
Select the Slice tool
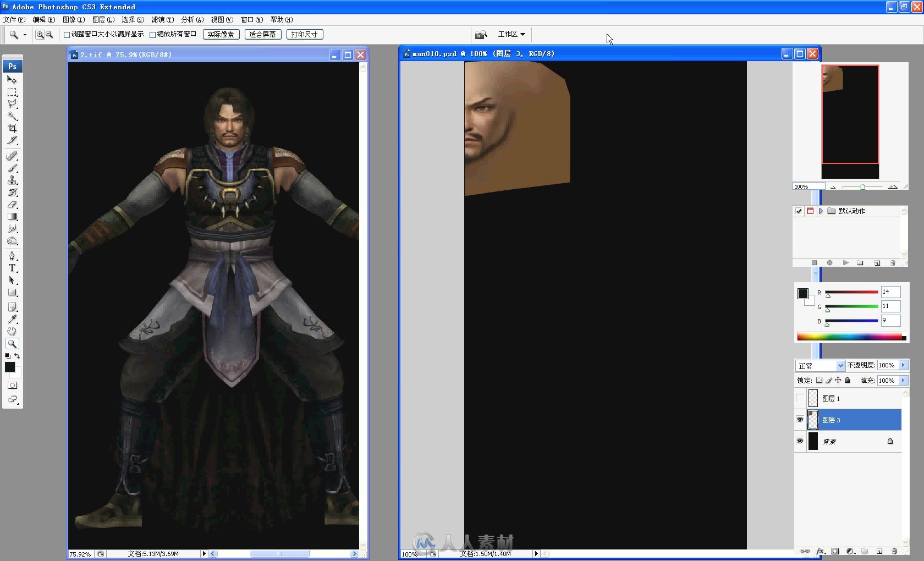click(x=12, y=140)
